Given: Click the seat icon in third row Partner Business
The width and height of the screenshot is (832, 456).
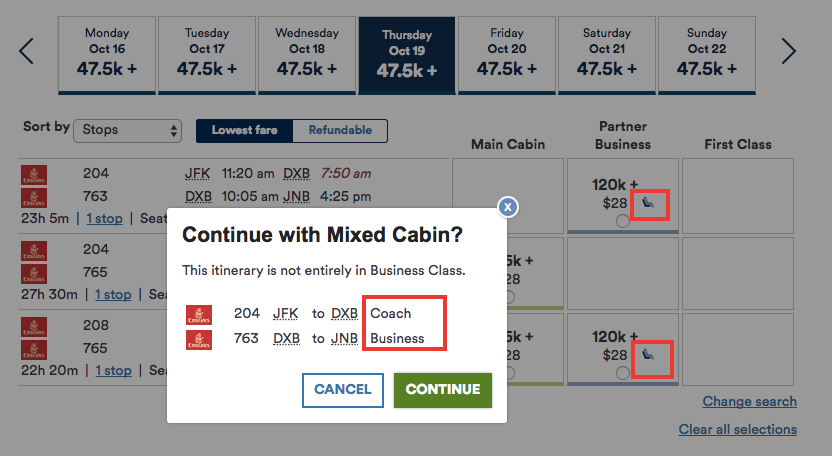Looking at the screenshot, I should tap(648, 354).
